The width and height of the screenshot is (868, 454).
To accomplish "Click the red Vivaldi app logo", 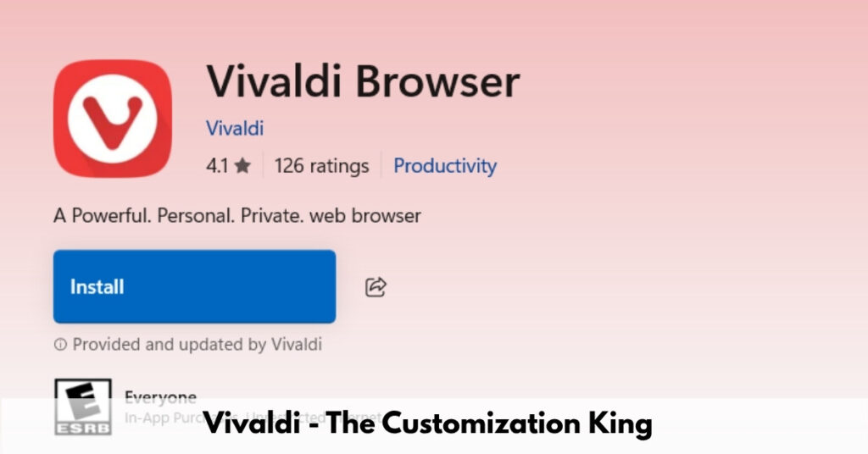I will [113, 119].
